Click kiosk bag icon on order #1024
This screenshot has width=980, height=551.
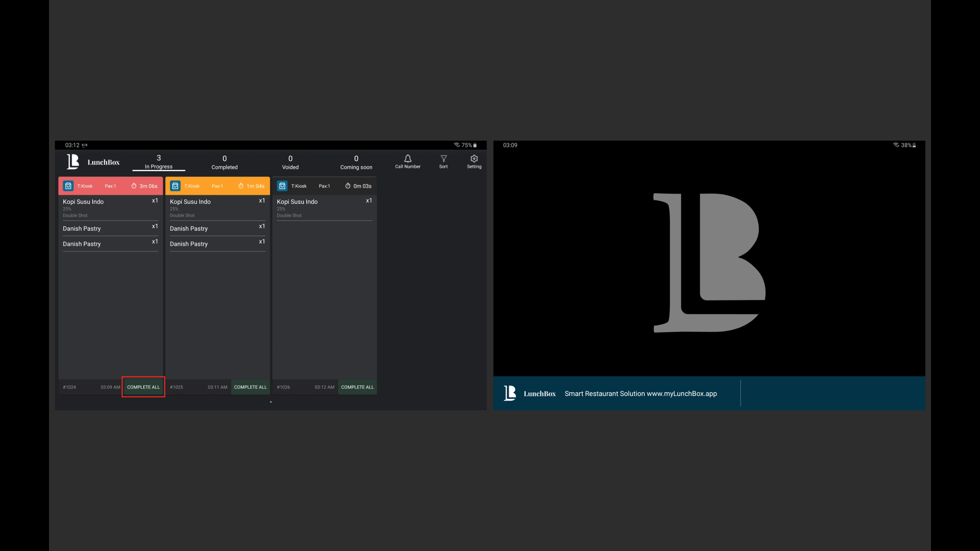(x=68, y=186)
